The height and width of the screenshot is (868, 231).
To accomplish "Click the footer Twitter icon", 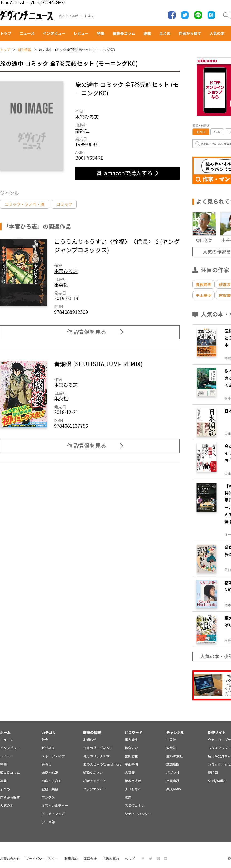I will pos(151,858).
